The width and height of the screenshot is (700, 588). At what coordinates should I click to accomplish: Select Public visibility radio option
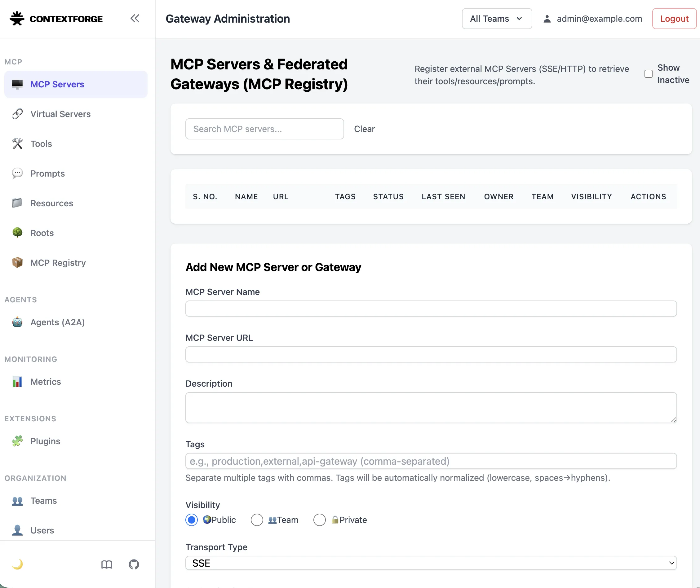click(191, 520)
